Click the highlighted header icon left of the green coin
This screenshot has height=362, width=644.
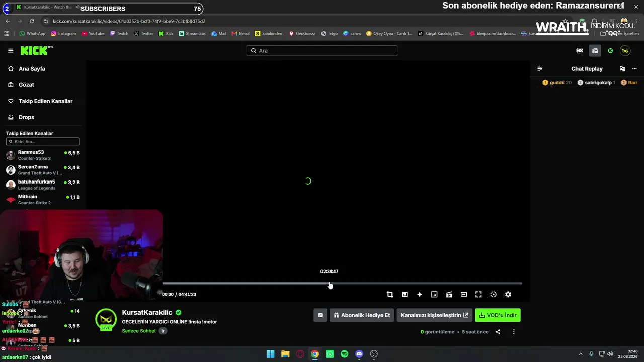[595, 51]
